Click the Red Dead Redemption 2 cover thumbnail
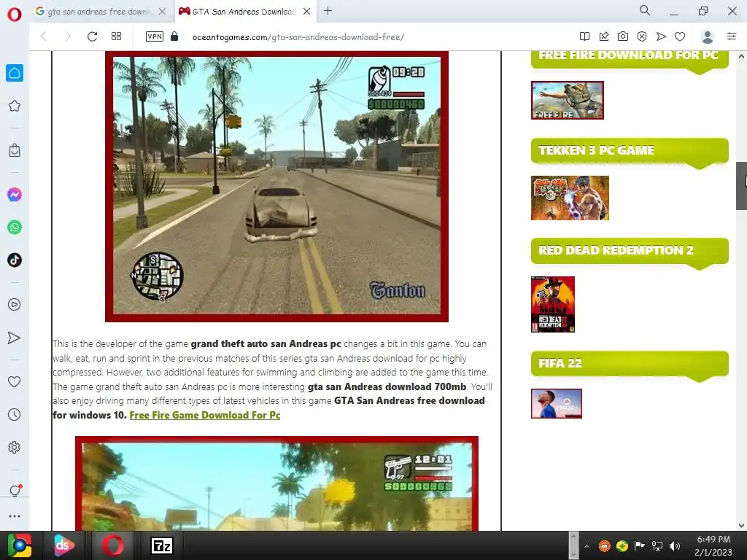747x560 pixels. (553, 304)
